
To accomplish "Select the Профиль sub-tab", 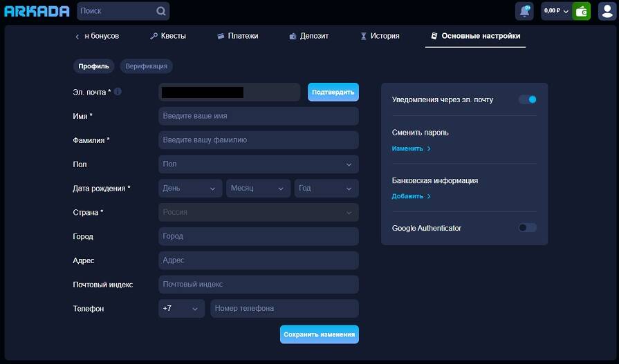I will point(93,66).
